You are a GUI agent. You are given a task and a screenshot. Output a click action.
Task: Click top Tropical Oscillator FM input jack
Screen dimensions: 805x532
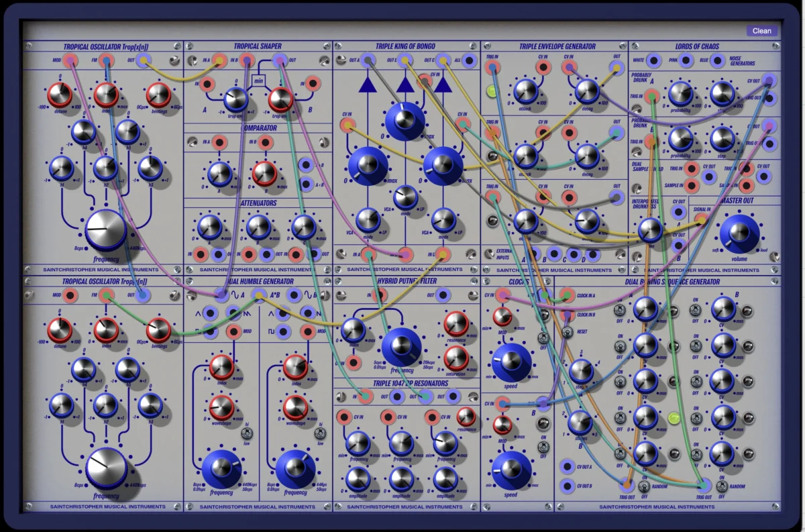point(106,61)
